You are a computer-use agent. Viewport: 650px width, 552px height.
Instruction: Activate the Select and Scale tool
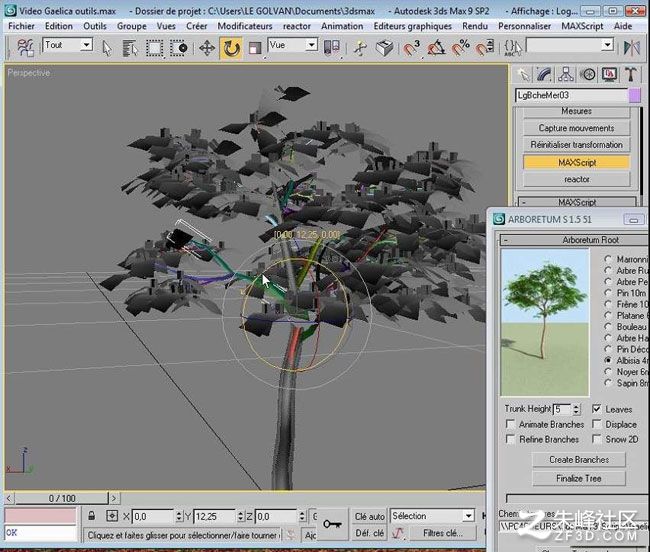click(255, 48)
